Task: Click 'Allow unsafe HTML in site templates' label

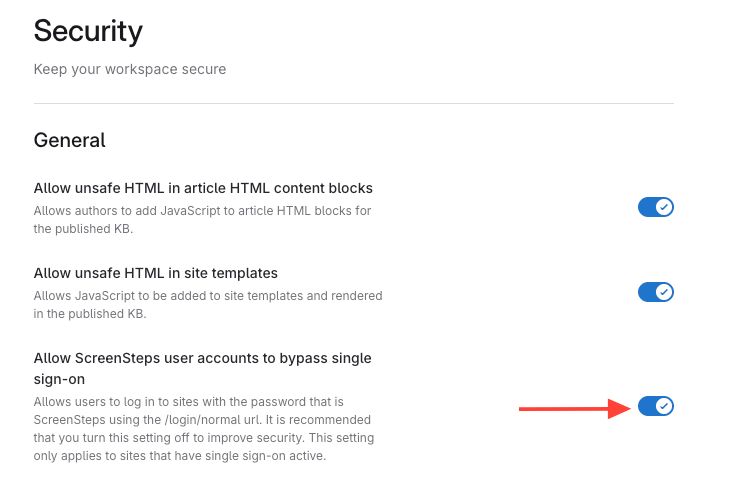Action: point(155,273)
